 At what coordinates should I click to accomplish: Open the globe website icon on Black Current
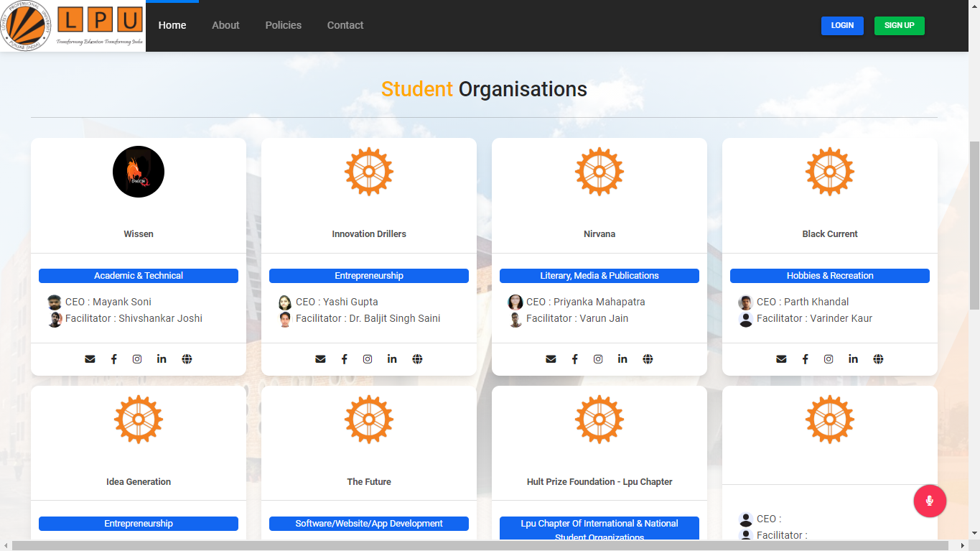(878, 358)
